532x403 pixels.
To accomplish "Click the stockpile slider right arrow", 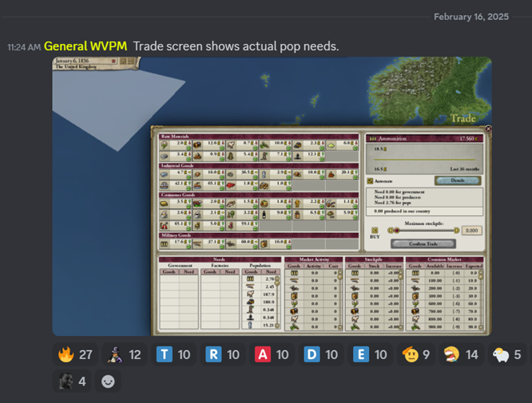I will pos(456,231).
